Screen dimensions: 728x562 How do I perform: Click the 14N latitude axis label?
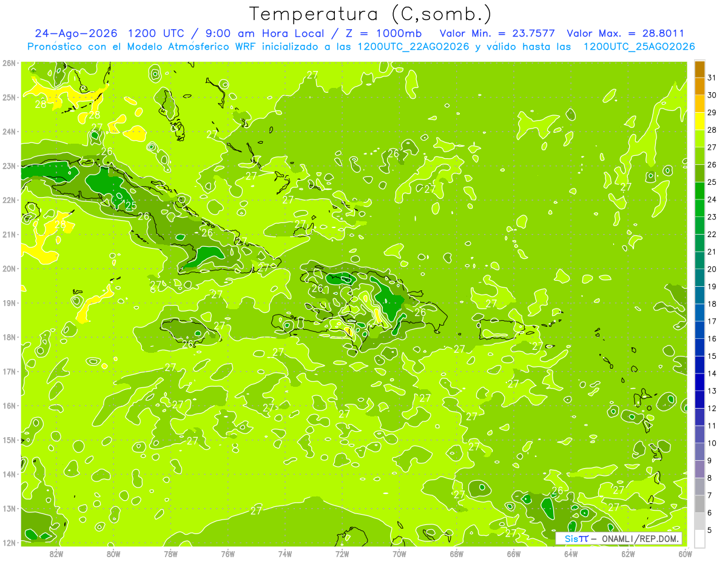9,474
